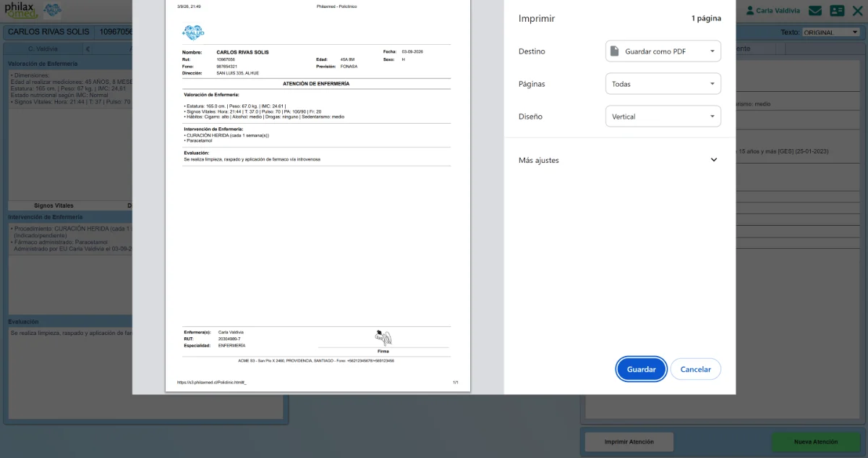This screenshot has width=868, height=458.
Task: Click the 'Imprimir' dialog heading
Action: coord(537,18)
